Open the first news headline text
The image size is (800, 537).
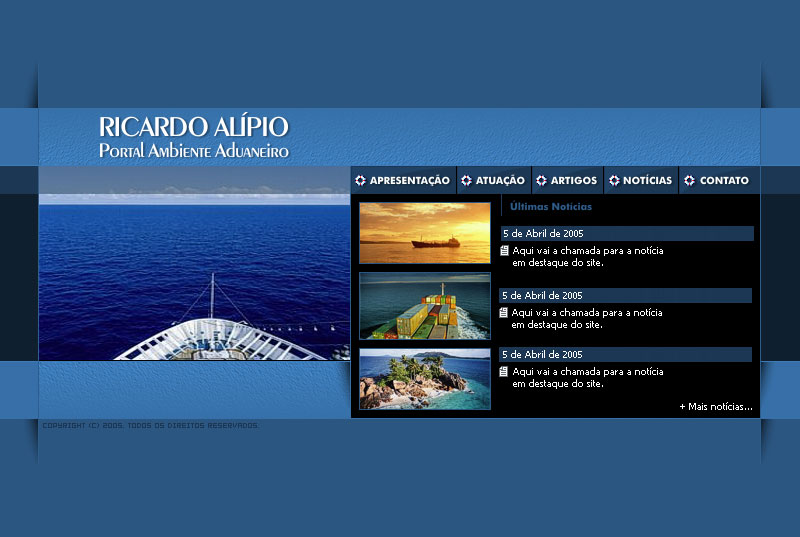[x=587, y=257]
